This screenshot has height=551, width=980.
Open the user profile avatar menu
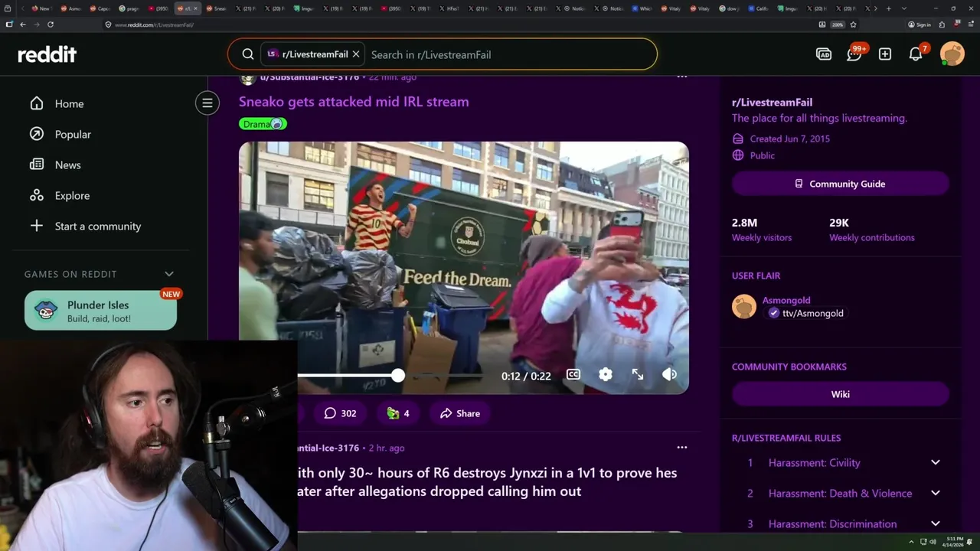coord(952,54)
